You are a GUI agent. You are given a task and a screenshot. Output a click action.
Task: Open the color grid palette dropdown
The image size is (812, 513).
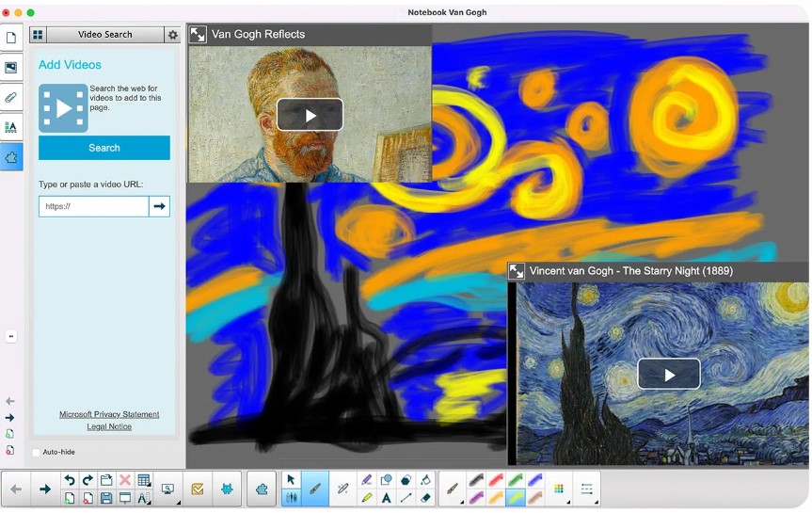tap(559, 489)
